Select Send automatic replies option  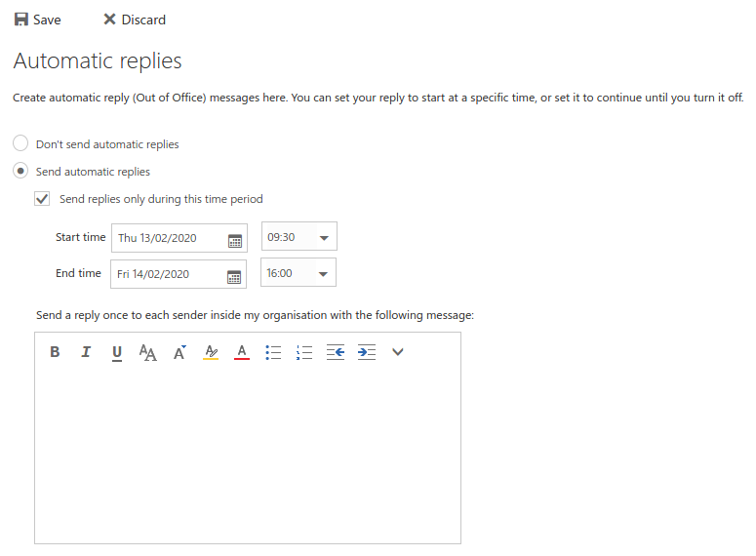[20, 171]
